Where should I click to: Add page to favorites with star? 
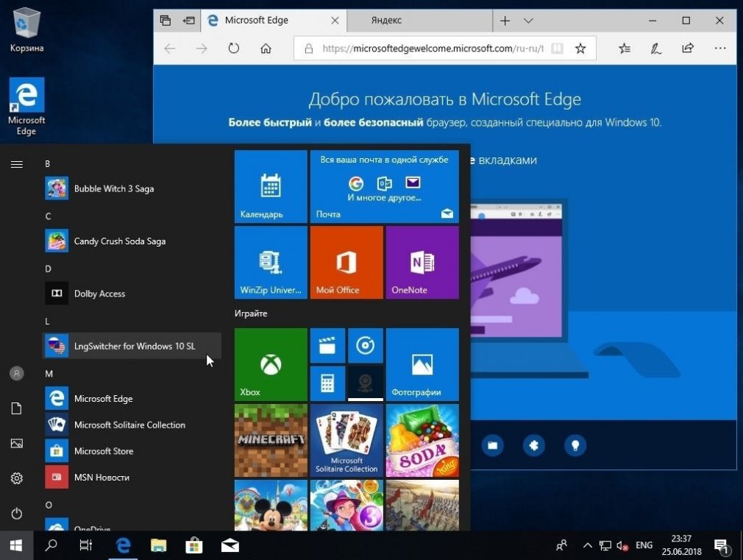coord(580,49)
